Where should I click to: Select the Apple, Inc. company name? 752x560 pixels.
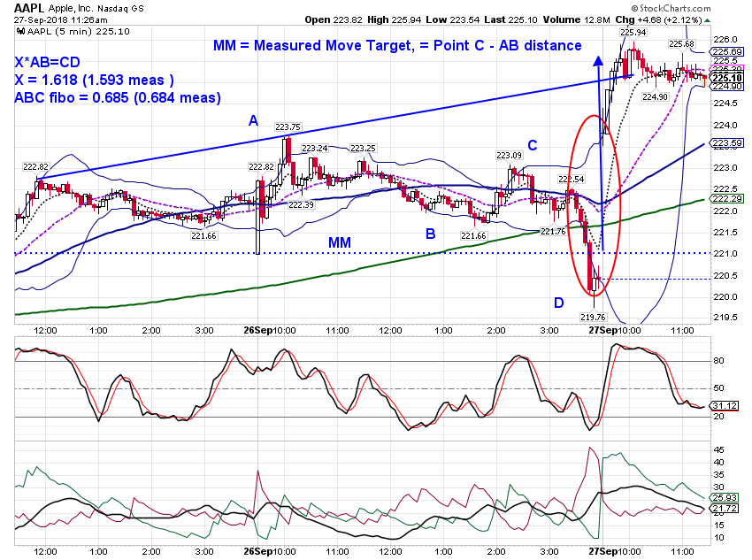71,9
